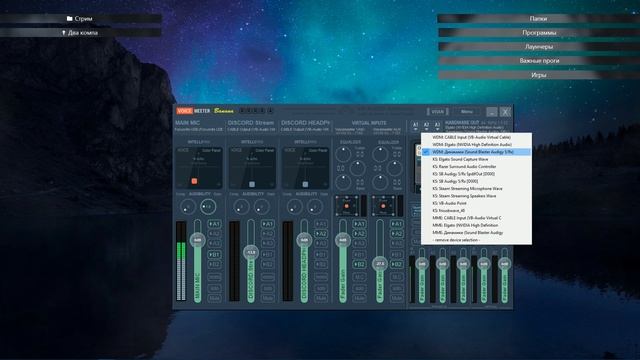
Task: Click the Bass EQ knob on second virtual input
Action: [x=380, y=182]
